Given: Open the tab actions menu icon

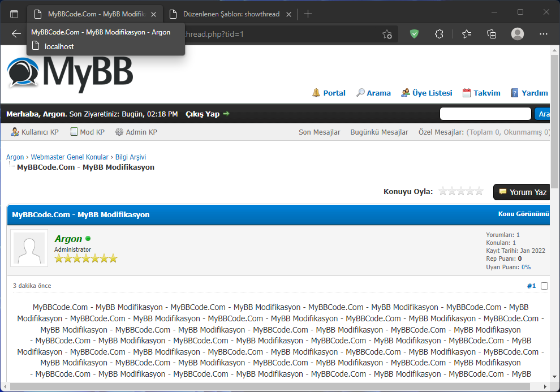Looking at the screenshot, I should point(14,14).
